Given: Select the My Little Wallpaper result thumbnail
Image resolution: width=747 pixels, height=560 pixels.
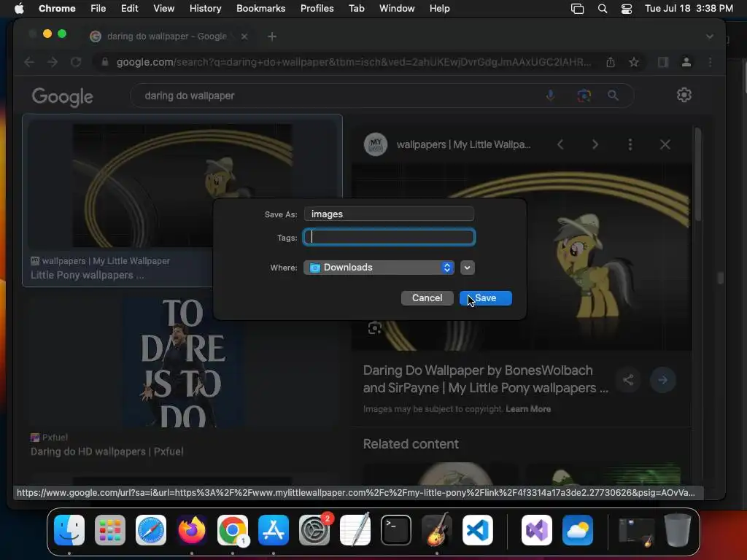Looking at the screenshot, I should click(182, 186).
